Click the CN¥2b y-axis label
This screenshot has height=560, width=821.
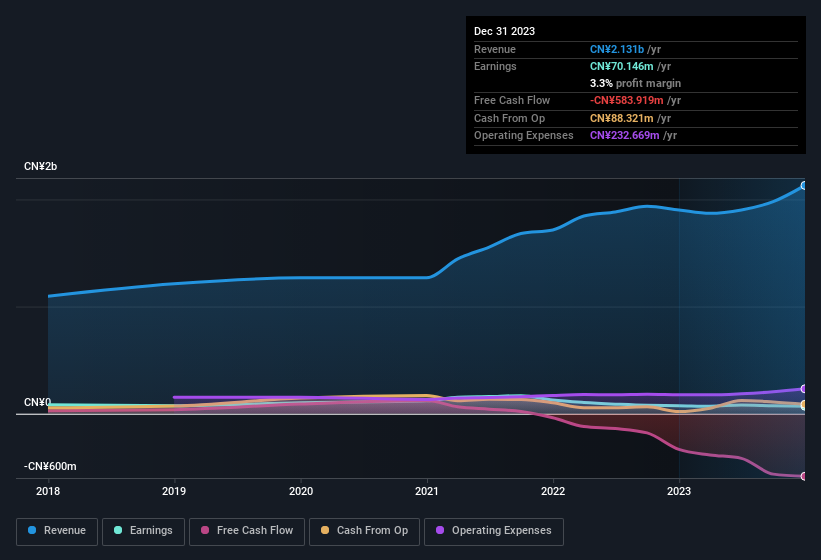coord(40,166)
